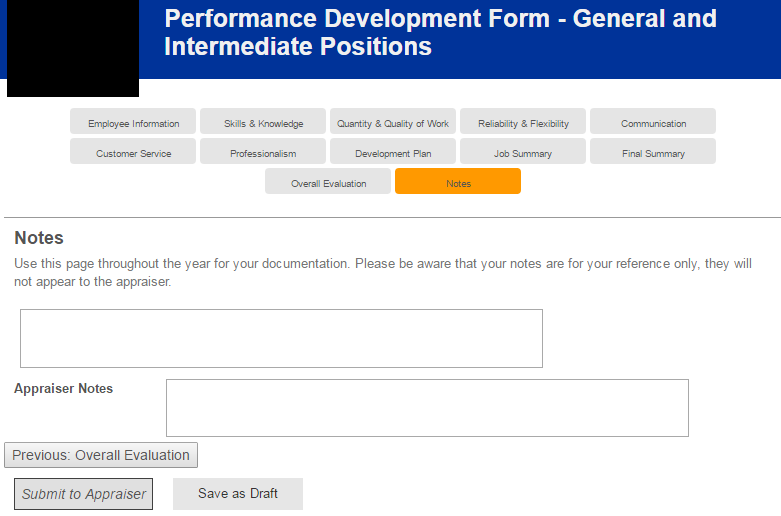Go to the Development Plan tab
This screenshot has width=781, height=516.
click(x=393, y=153)
